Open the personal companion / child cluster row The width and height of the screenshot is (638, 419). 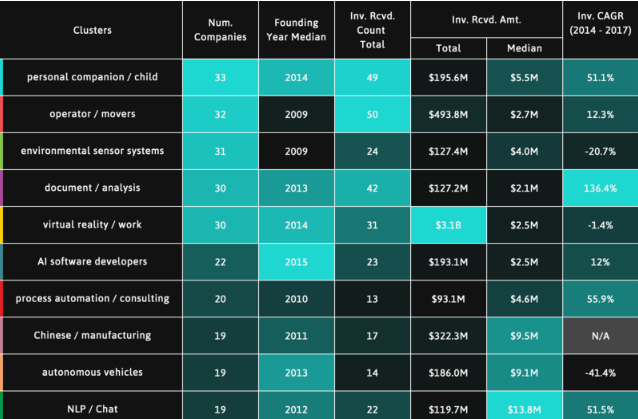(x=91, y=78)
